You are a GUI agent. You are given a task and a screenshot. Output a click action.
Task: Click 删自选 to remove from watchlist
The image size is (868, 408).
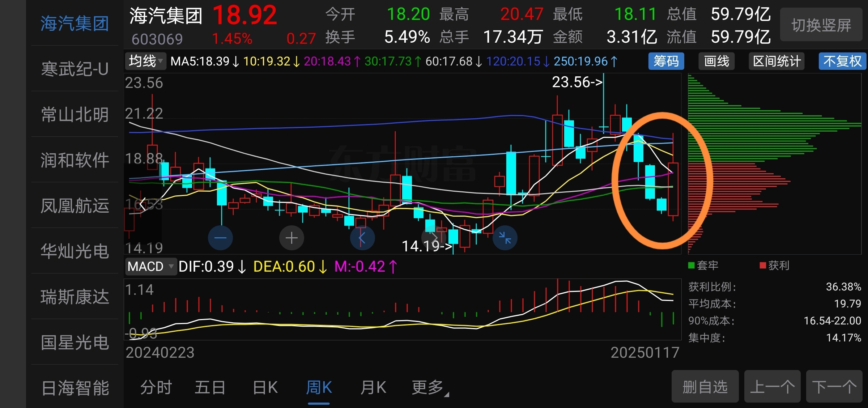[705, 387]
